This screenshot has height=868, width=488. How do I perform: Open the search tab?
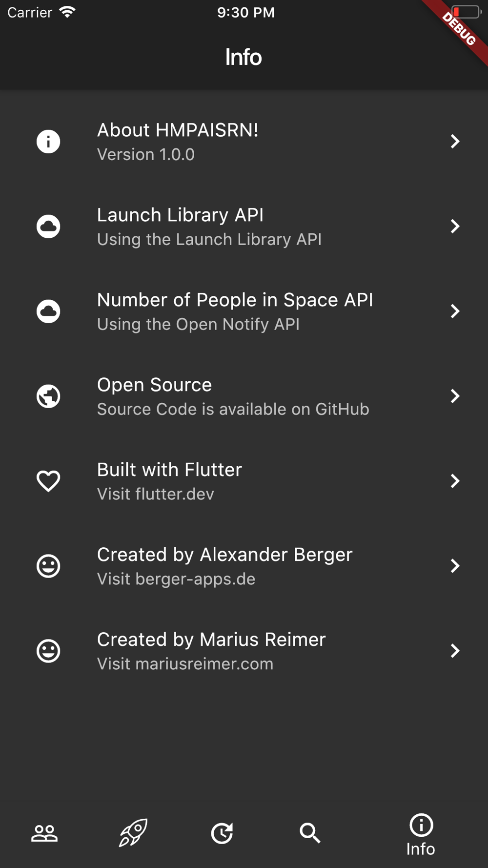click(x=310, y=833)
